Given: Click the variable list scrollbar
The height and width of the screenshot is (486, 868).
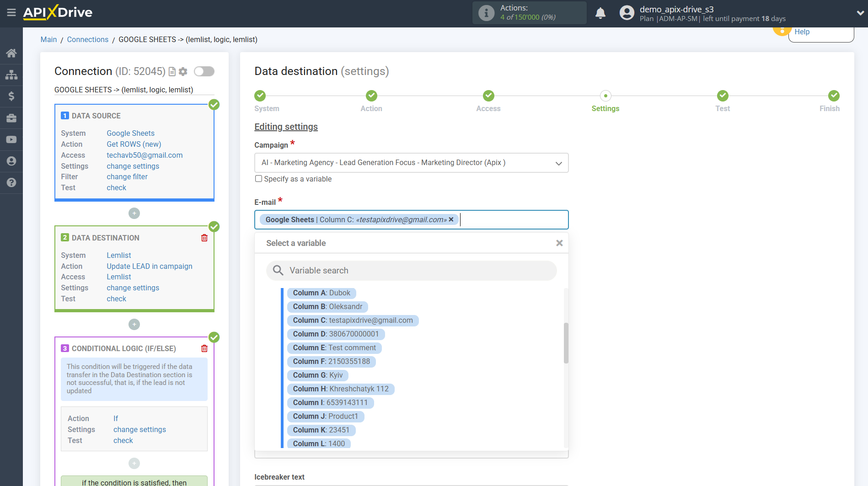Looking at the screenshot, I should 566,343.
